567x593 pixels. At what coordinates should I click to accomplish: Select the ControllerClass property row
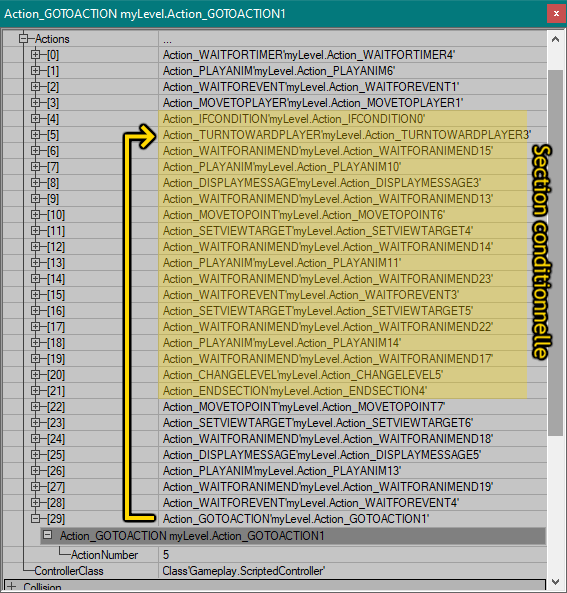(274, 570)
